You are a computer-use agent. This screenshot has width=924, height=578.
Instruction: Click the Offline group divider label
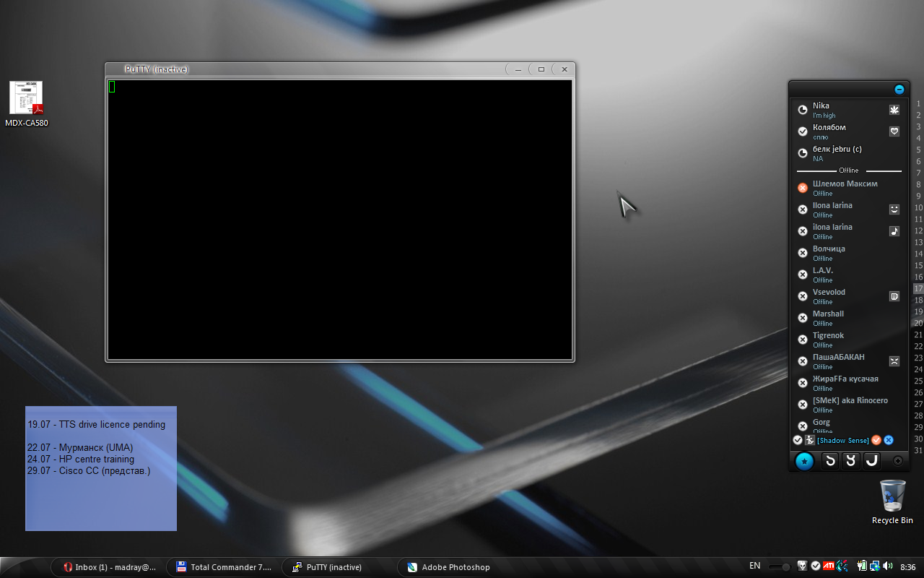click(x=849, y=171)
